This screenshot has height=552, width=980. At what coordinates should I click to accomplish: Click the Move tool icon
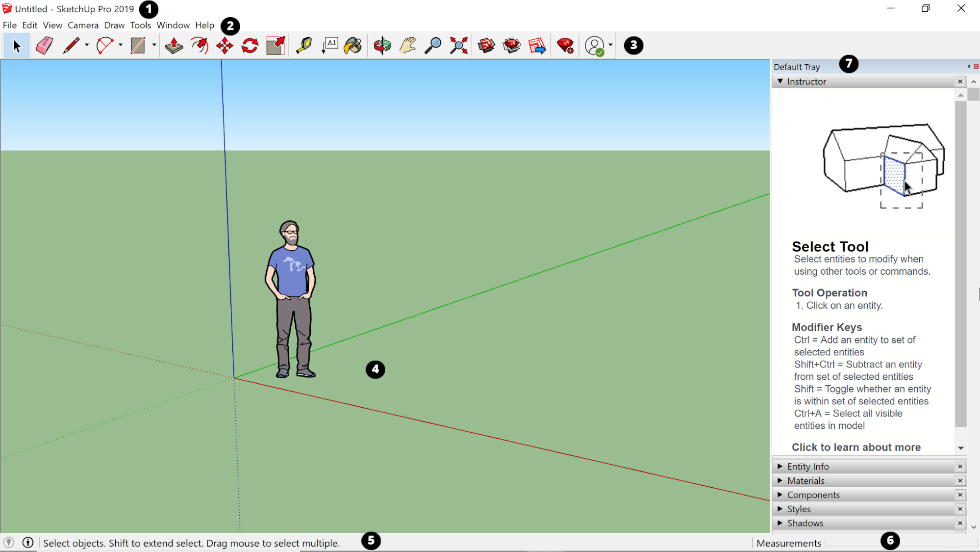[x=224, y=45]
